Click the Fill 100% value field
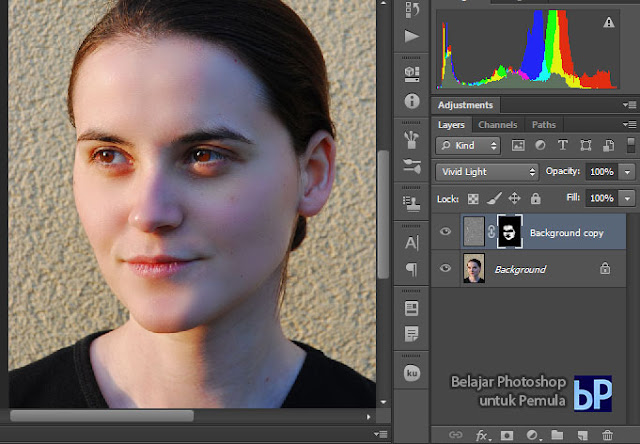Viewport: 640px width, 444px height. [x=602, y=198]
